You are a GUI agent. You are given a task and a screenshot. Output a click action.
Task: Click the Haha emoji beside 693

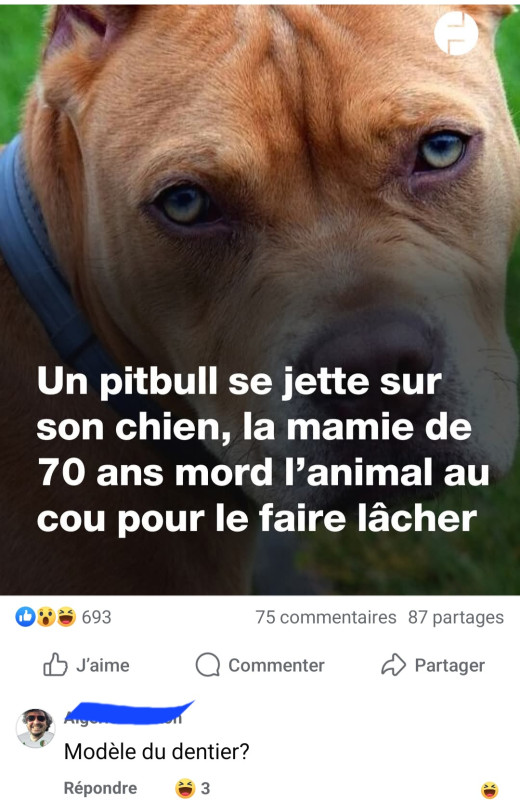point(65,617)
